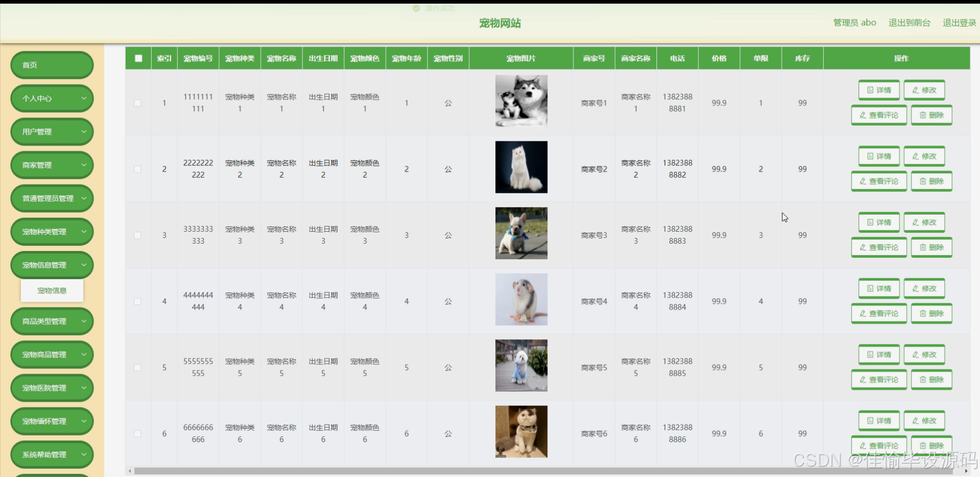The width and height of the screenshot is (980, 477).
Task: Open details for pet row 3
Action: tap(879, 222)
